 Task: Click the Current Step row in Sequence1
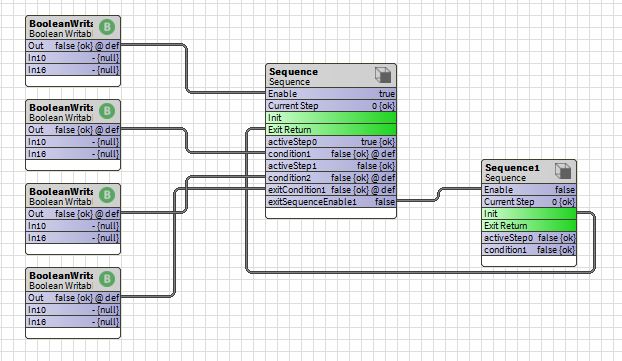[x=529, y=202]
